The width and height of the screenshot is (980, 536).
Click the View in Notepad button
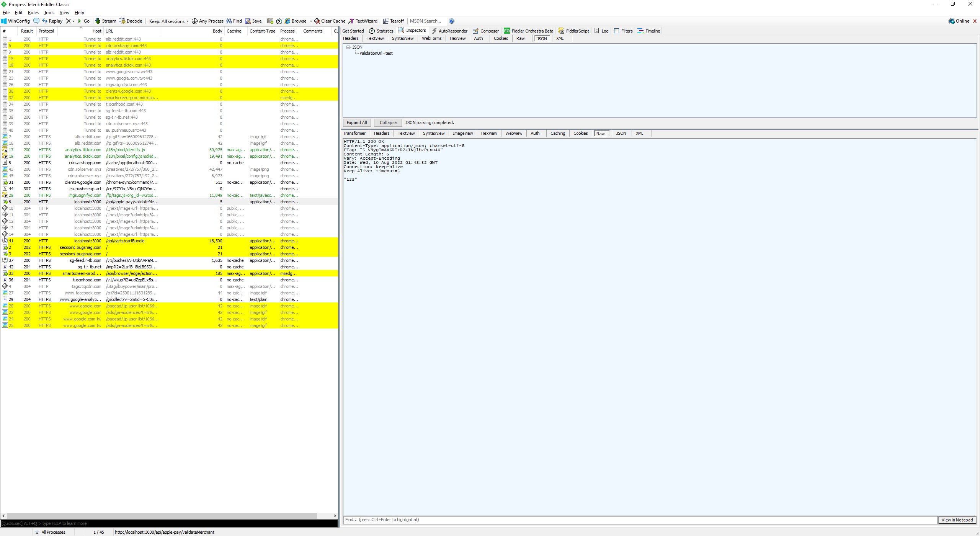click(957, 520)
